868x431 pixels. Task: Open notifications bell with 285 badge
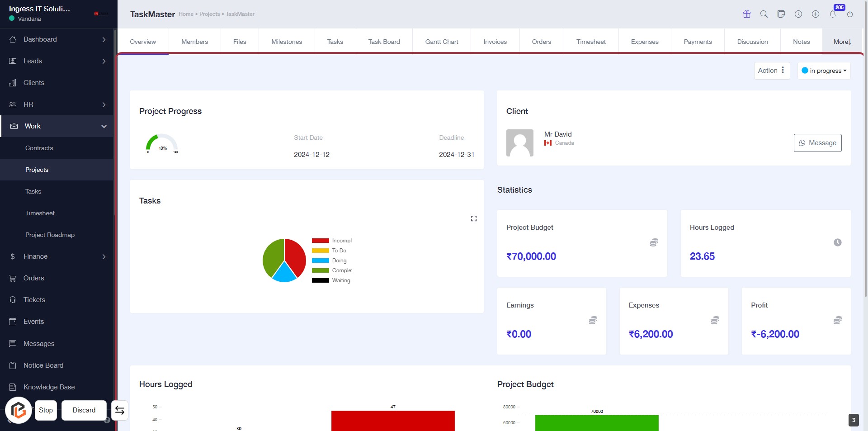click(x=833, y=14)
